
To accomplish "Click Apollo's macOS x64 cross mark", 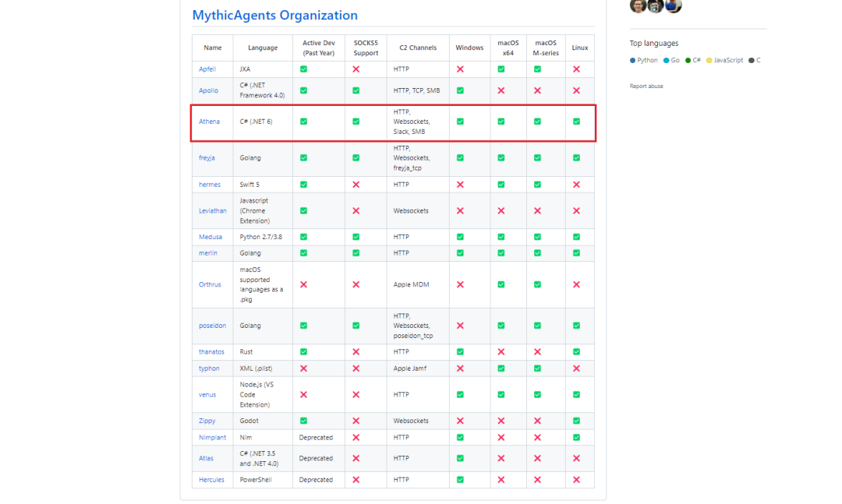I will click(x=501, y=90).
